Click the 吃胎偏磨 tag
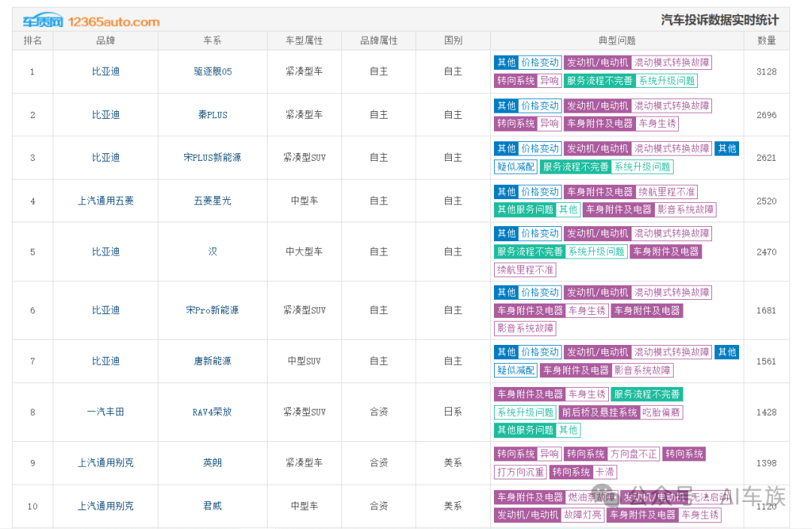This screenshot has width=812, height=529. pyautogui.click(x=662, y=413)
